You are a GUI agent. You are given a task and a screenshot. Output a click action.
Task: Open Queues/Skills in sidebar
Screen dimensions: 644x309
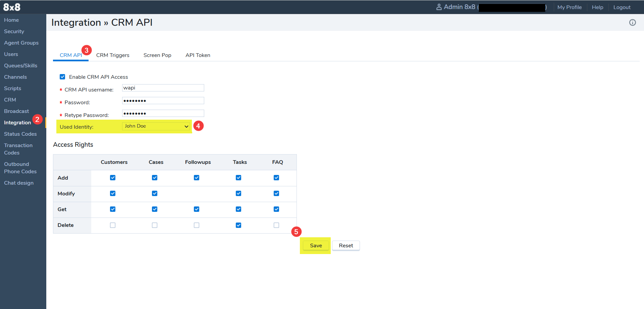click(x=20, y=66)
